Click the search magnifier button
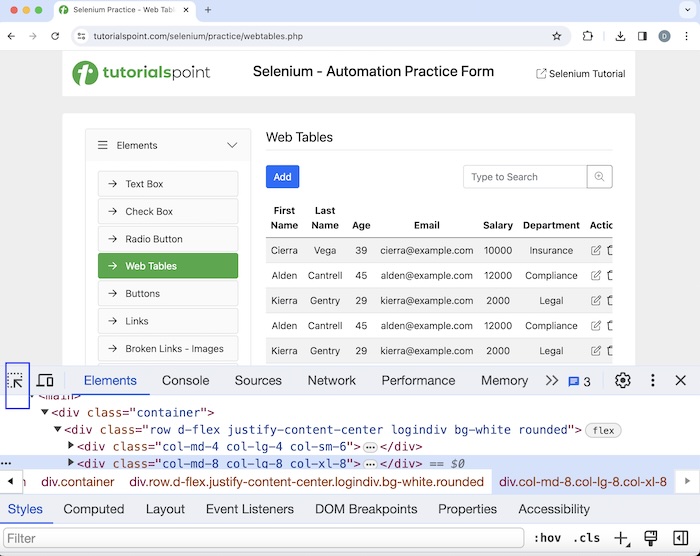This screenshot has width=700, height=556. [x=600, y=177]
